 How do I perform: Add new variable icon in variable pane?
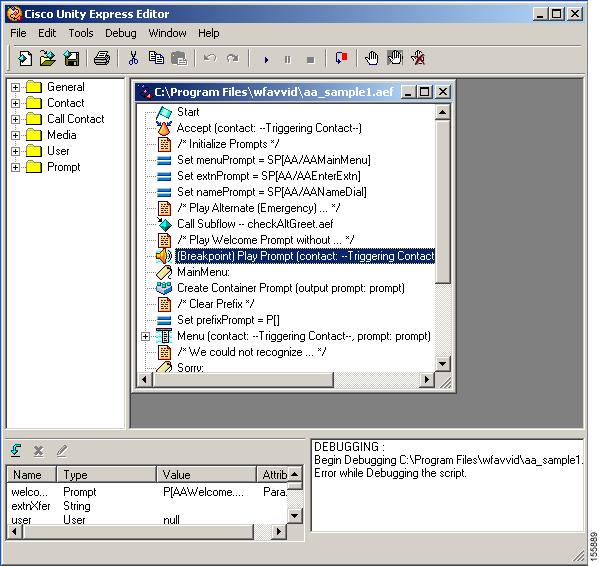click(x=16, y=451)
